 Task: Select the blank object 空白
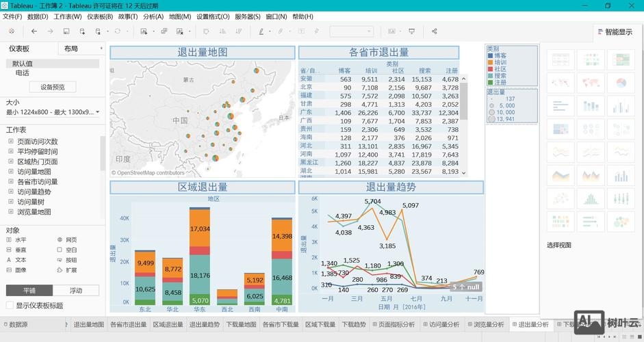(67, 250)
